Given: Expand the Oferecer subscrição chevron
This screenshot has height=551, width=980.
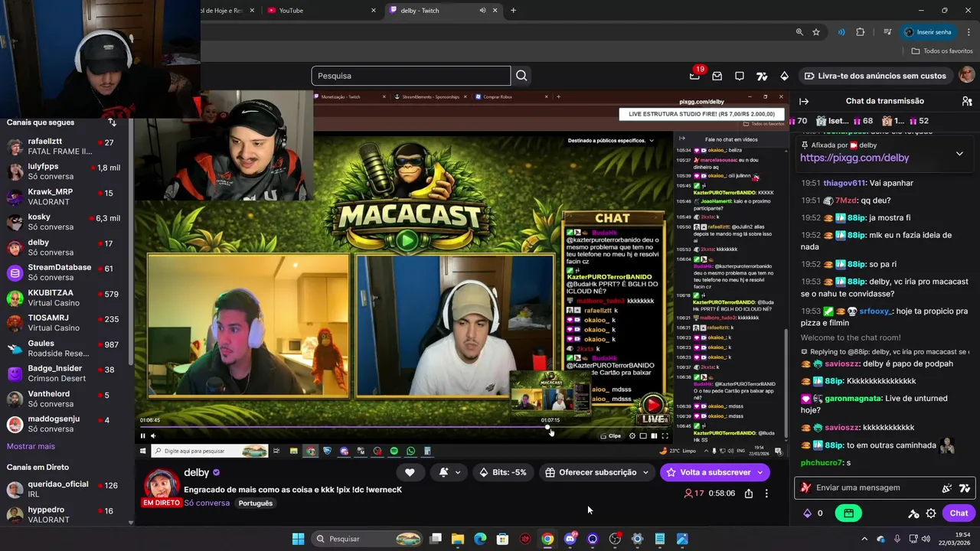Looking at the screenshot, I should pos(645,472).
